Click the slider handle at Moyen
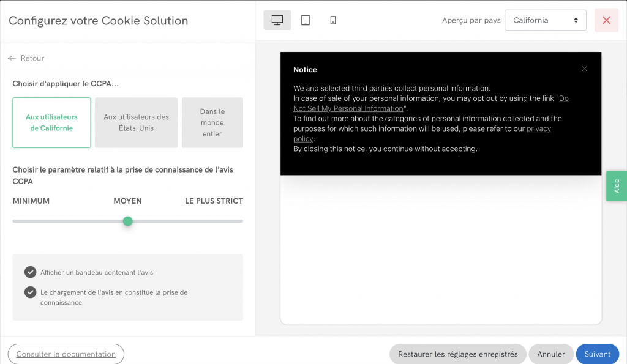The width and height of the screenshot is (627, 364). (127, 221)
